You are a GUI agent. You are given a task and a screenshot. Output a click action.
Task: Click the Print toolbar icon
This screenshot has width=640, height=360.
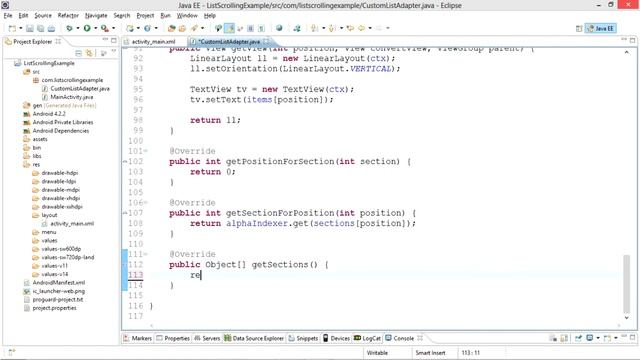point(51,28)
